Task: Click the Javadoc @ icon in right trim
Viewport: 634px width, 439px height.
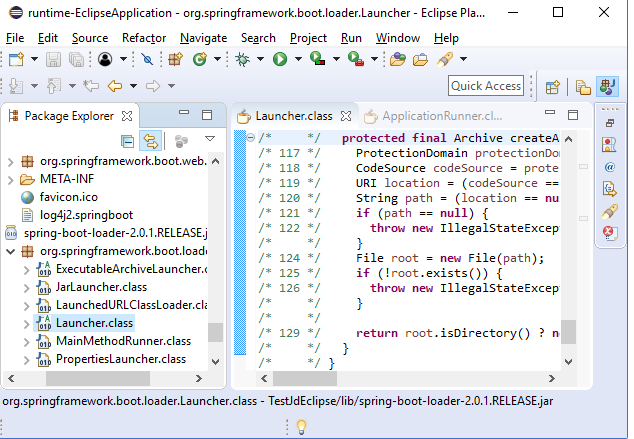Action: (x=610, y=167)
